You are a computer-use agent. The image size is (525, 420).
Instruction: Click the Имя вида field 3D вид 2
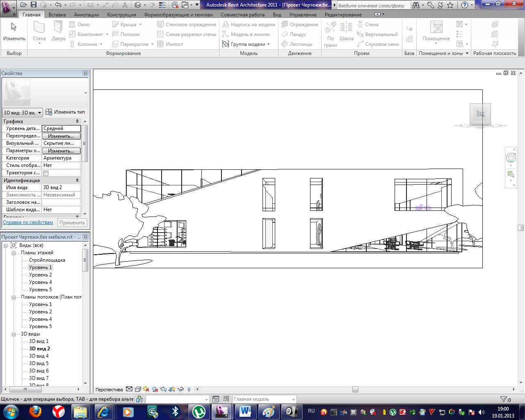pos(62,187)
